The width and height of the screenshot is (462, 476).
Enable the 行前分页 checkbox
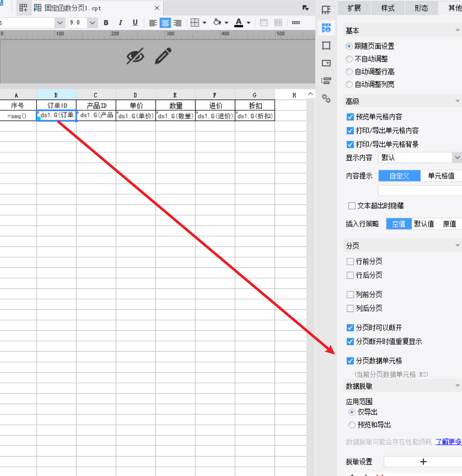[x=350, y=262]
